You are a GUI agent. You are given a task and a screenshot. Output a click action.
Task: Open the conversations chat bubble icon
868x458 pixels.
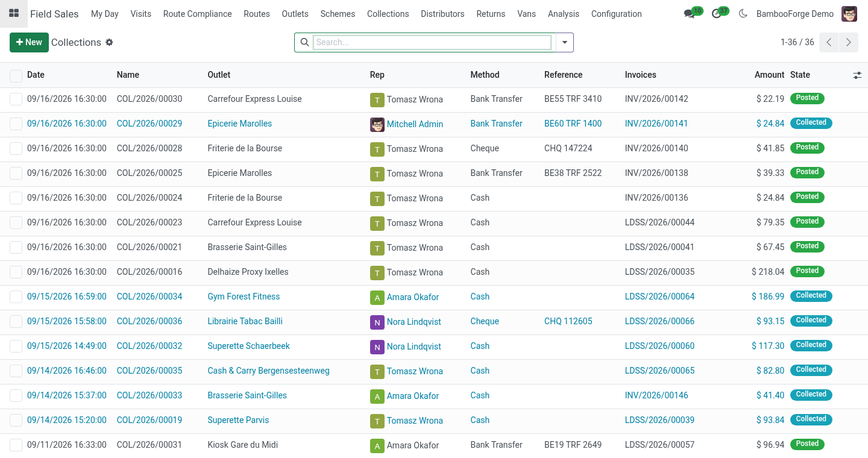click(x=689, y=14)
